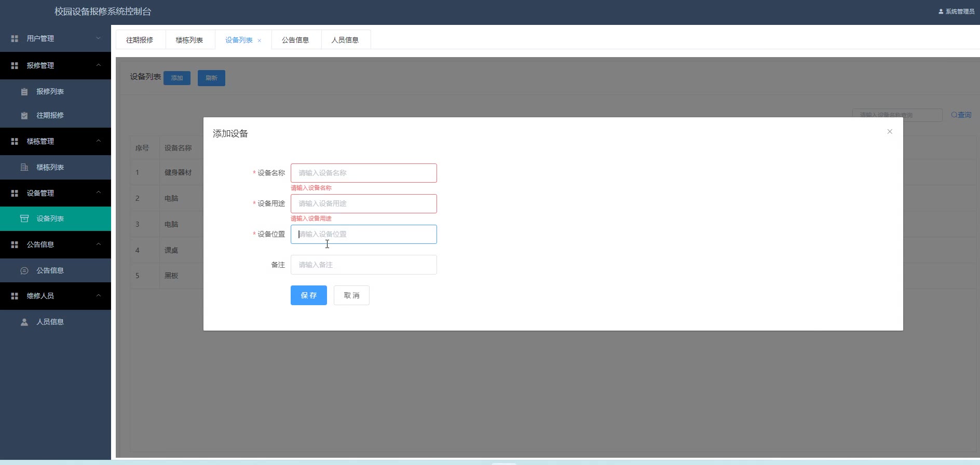
Task: Click the 设备管理 grid icon
Action: [x=15, y=194]
